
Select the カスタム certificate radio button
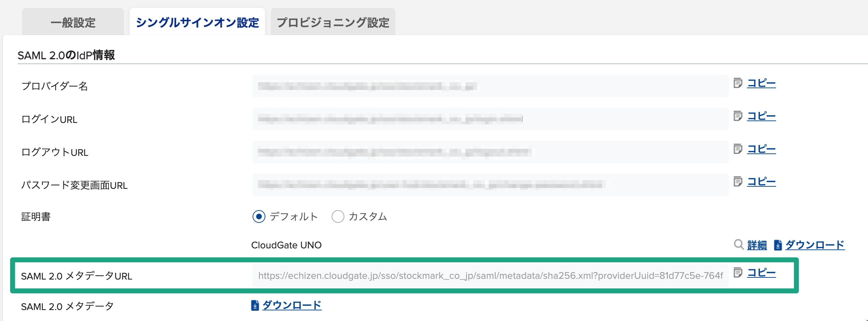[338, 216]
